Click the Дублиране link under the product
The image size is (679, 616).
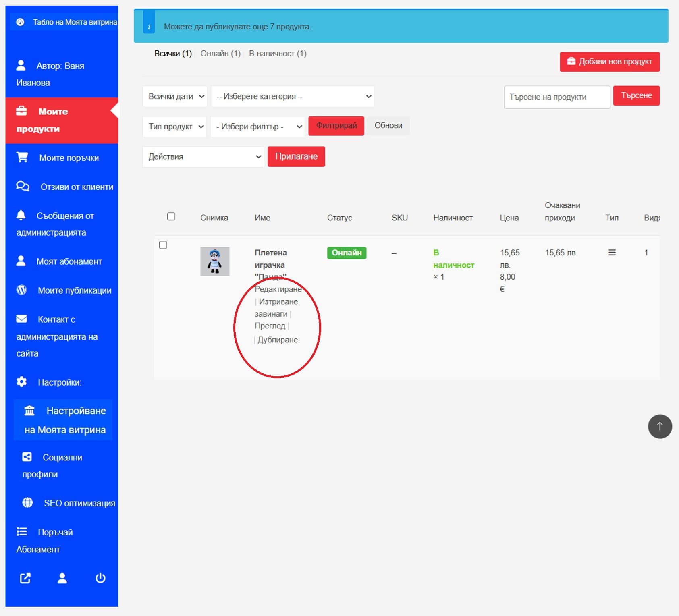coord(278,340)
